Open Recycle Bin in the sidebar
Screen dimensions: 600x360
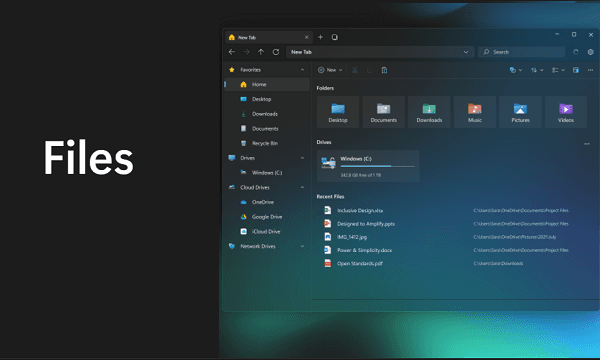coord(267,143)
